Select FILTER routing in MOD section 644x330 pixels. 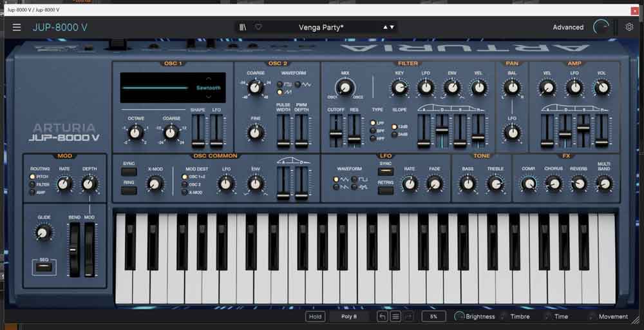pyautogui.click(x=33, y=184)
